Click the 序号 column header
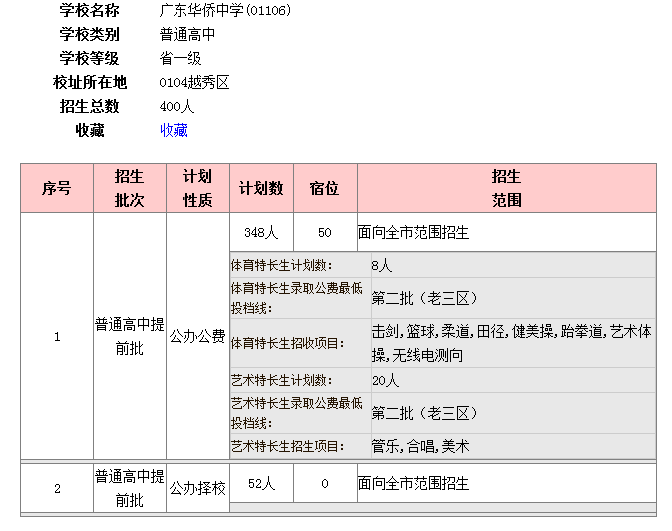The height and width of the screenshot is (531, 672). pos(57,188)
